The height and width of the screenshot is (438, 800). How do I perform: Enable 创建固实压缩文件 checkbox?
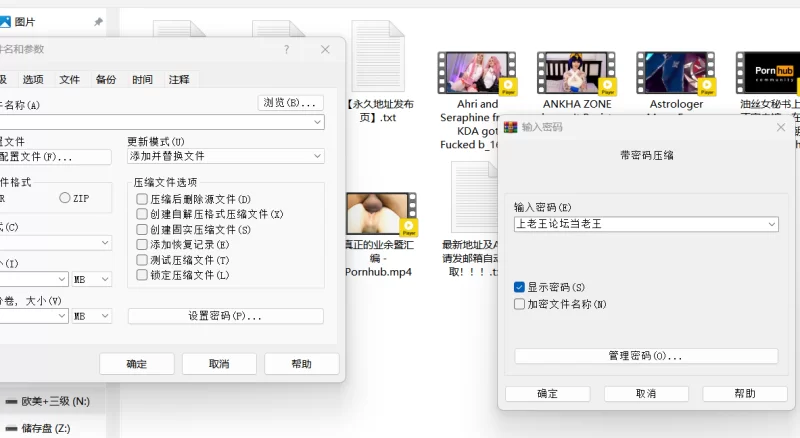coord(142,229)
